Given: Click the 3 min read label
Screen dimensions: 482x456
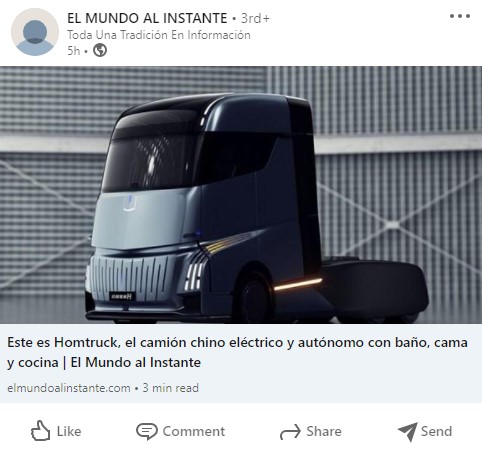Looking at the screenshot, I should tap(171, 388).
